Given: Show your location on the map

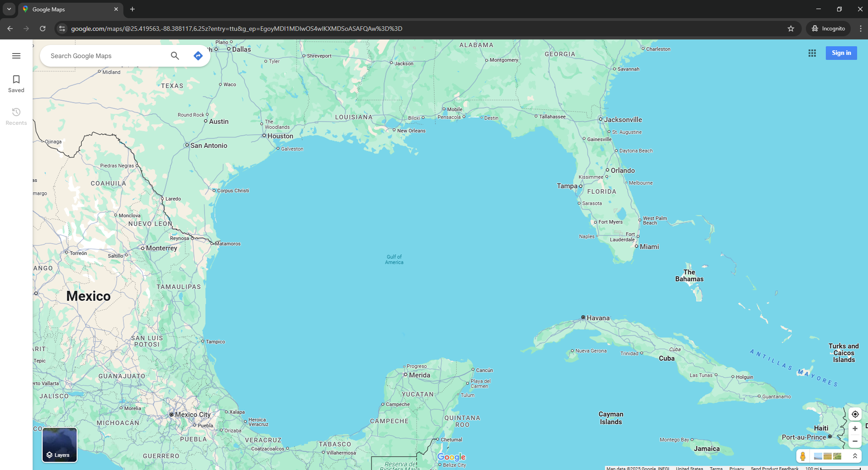Looking at the screenshot, I should tap(855, 414).
